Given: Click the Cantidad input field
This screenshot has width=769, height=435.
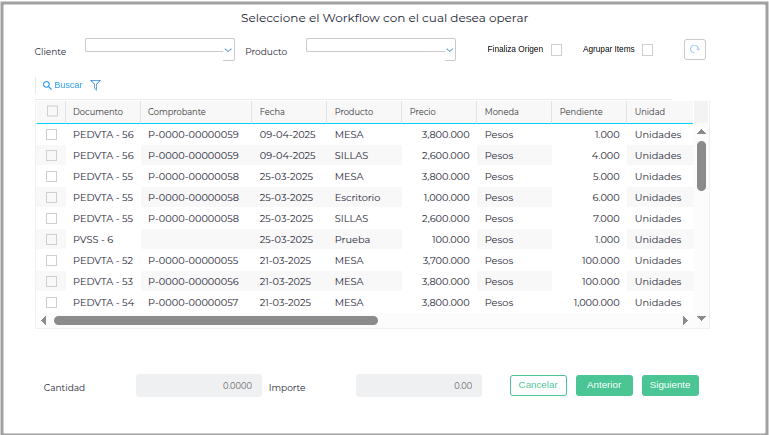Looking at the screenshot, I should point(198,385).
